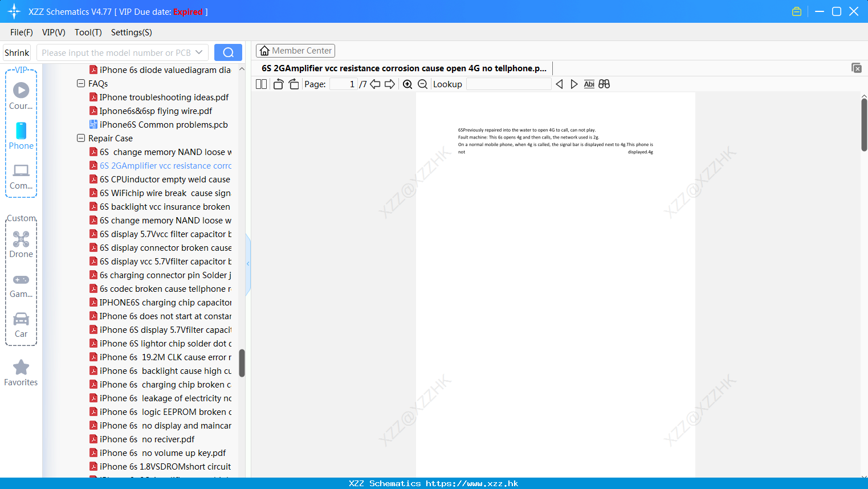Image resolution: width=868 pixels, height=489 pixels.
Task: Open the Tool menu
Action: tap(88, 32)
